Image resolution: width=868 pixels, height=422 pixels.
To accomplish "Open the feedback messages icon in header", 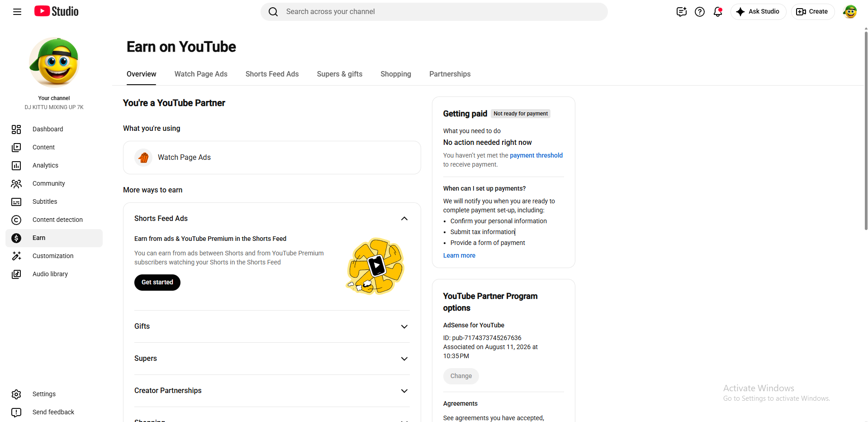I will click(682, 12).
